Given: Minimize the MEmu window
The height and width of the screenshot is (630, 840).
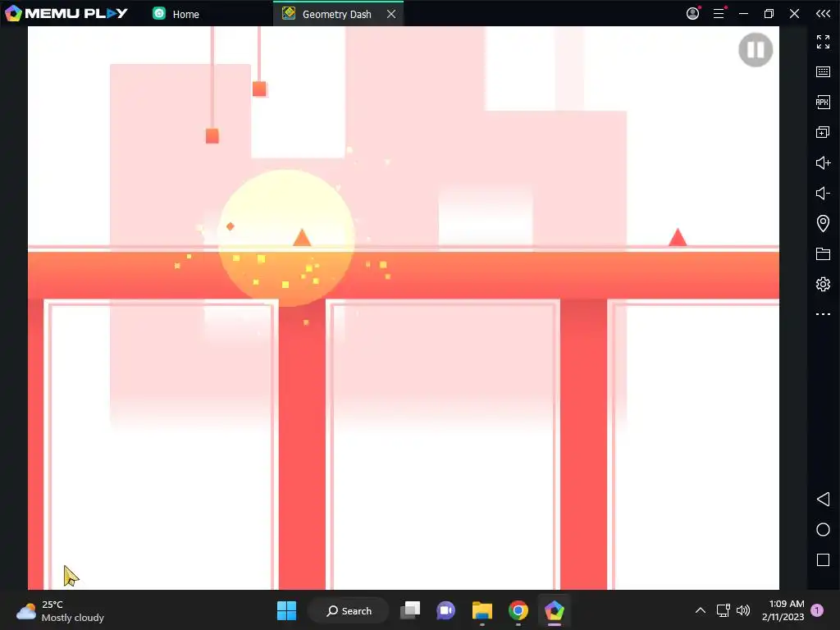Looking at the screenshot, I should 743,13.
